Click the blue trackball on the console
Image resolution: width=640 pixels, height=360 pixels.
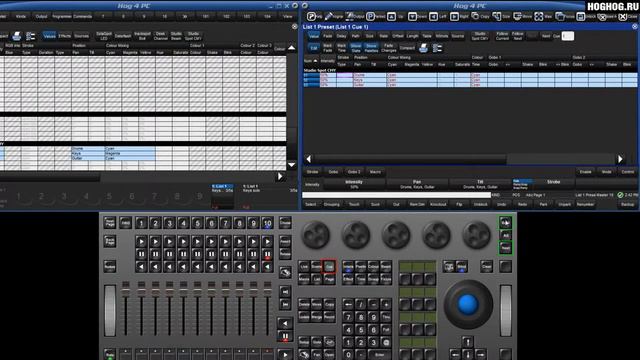click(468, 304)
